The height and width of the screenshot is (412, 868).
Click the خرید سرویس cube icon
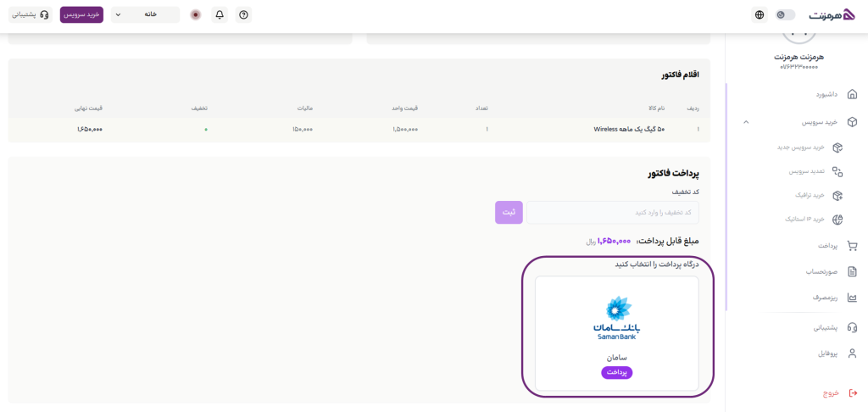coord(853,122)
